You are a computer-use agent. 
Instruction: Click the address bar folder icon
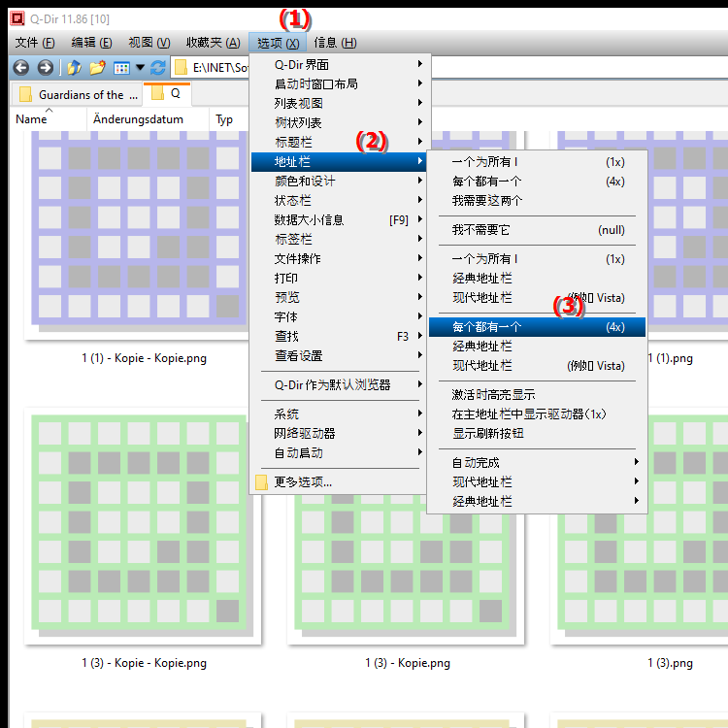click(x=181, y=68)
